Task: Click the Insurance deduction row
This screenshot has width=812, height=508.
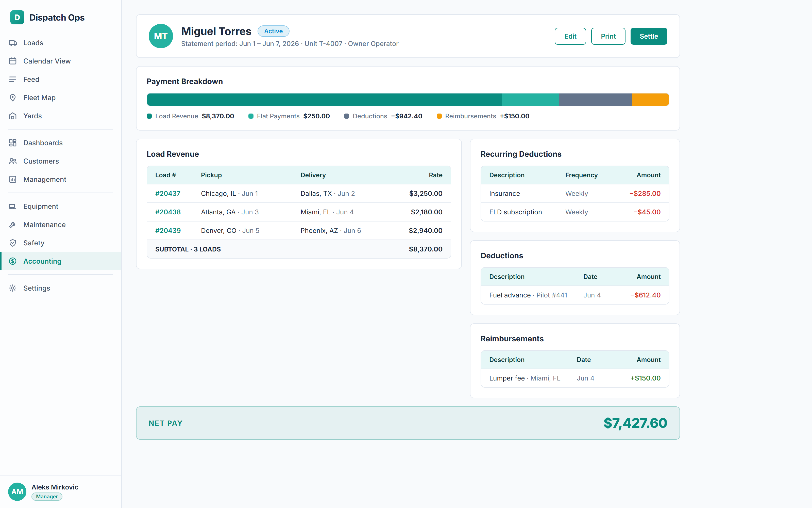Action: click(x=575, y=194)
